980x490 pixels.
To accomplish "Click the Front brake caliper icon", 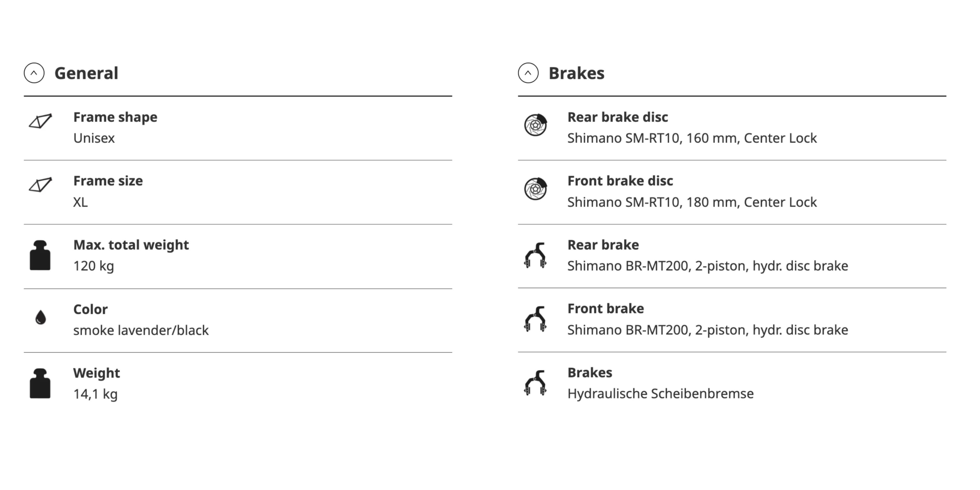I will [x=535, y=319].
